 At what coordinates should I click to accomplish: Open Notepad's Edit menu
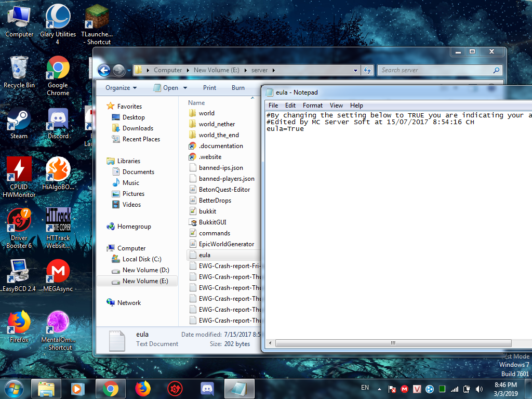point(290,105)
